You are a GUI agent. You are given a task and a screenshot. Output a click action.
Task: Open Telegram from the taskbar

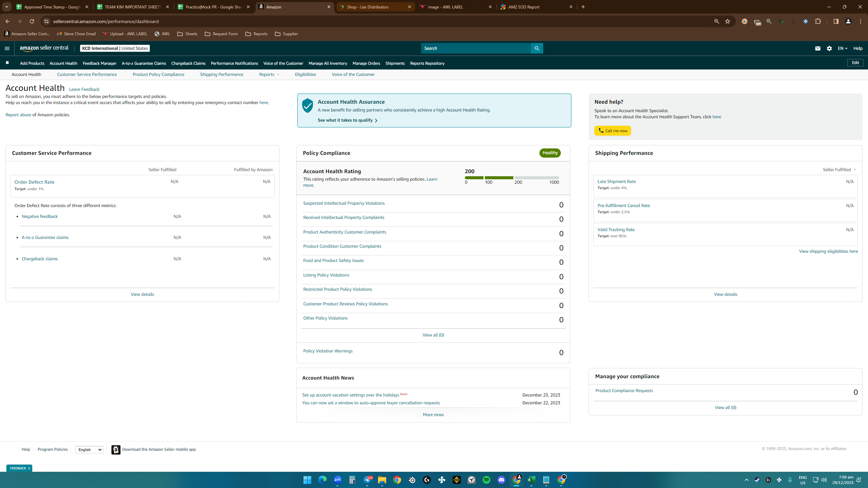(x=368, y=480)
